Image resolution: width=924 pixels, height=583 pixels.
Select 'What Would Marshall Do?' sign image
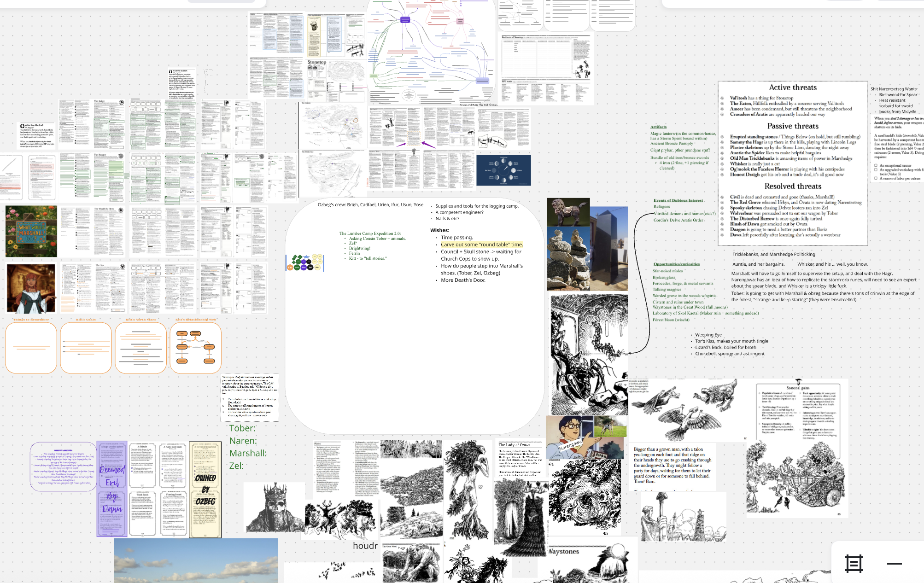[x=31, y=231]
